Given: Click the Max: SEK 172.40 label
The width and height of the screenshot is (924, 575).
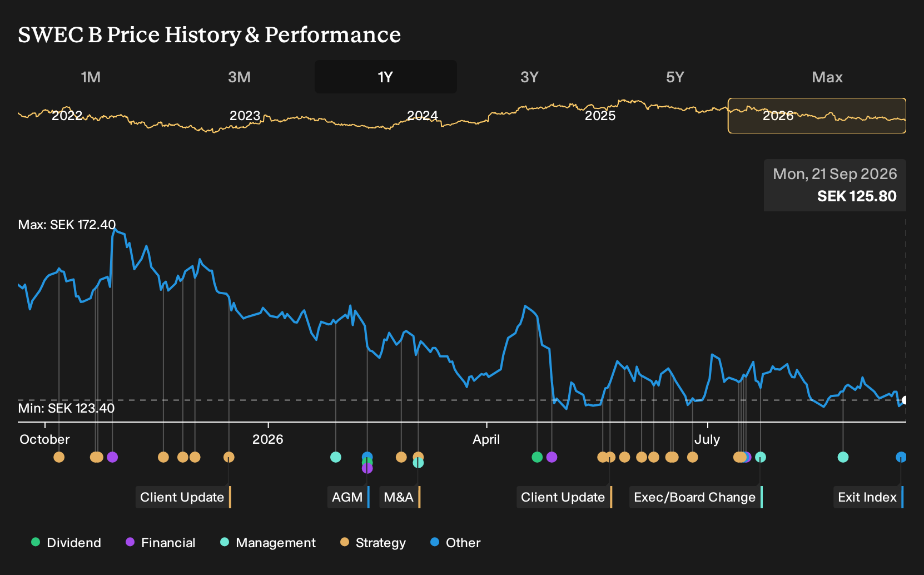Looking at the screenshot, I should click(x=67, y=225).
